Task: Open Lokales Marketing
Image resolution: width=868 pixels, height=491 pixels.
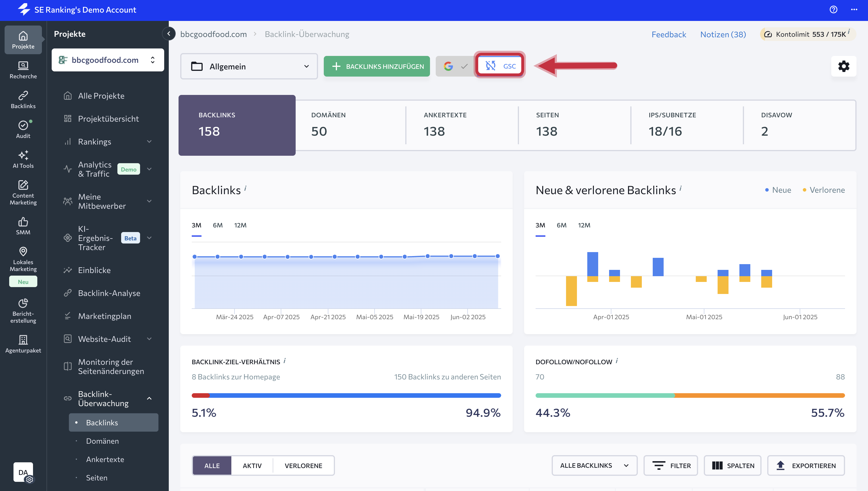Action: [x=23, y=259]
